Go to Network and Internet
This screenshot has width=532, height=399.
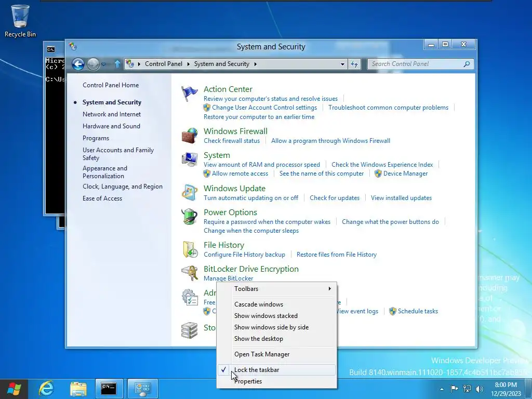112,114
